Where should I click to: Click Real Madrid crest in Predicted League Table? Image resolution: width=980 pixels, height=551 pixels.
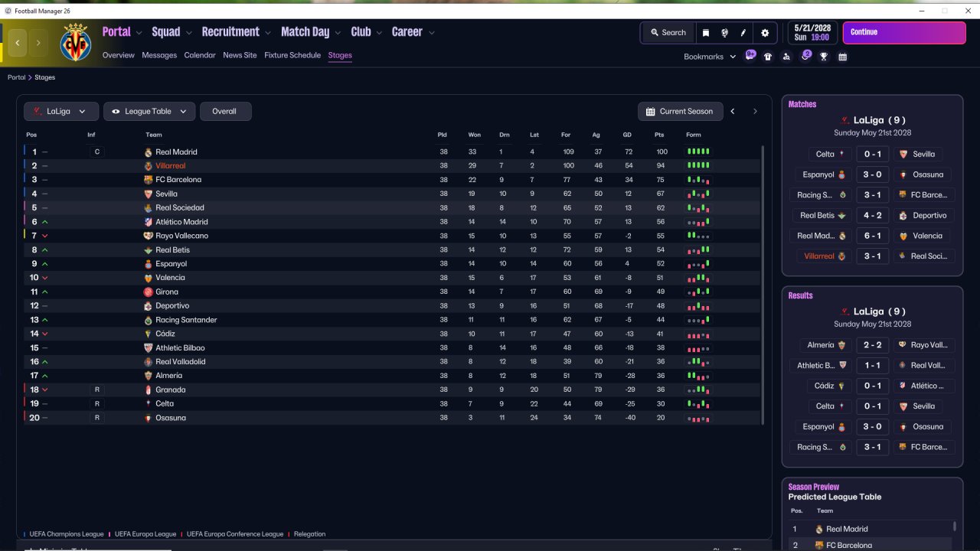(818, 529)
